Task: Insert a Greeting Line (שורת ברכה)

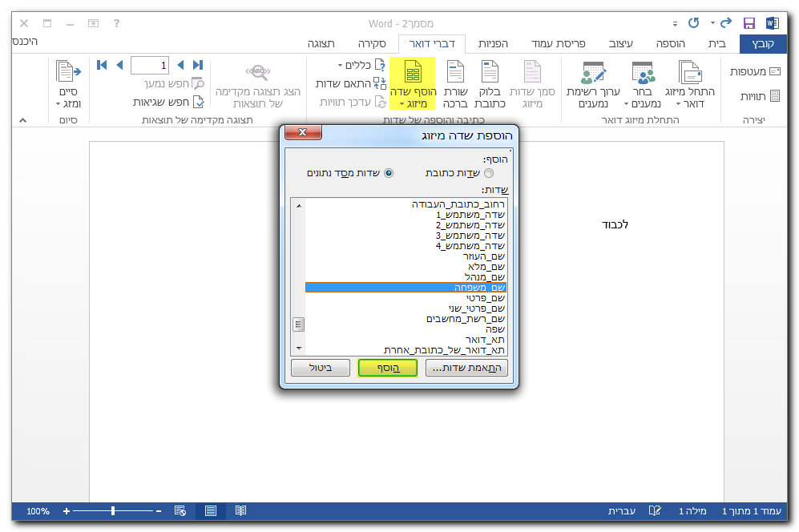Action: point(455,84)
